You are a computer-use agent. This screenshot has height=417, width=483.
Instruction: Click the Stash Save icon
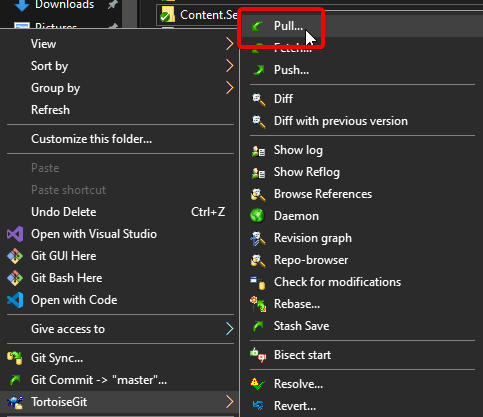(x=258, y=326)
